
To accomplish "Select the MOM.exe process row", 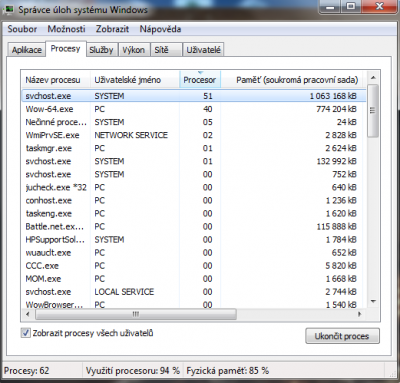I will 194,279.
